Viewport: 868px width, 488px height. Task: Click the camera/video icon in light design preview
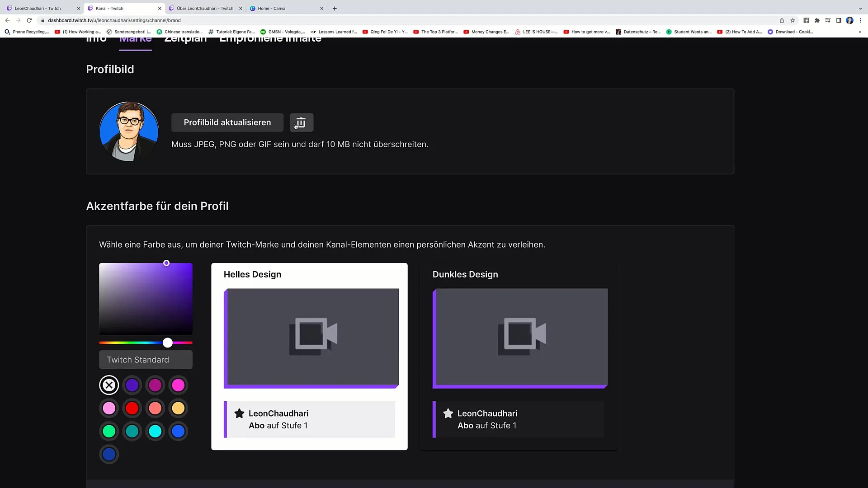313,335
